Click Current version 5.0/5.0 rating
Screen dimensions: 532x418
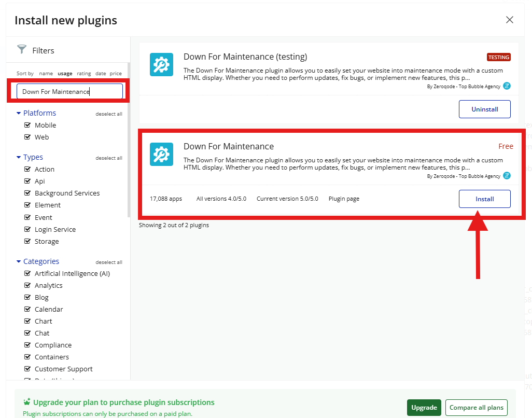pos(287,199)
